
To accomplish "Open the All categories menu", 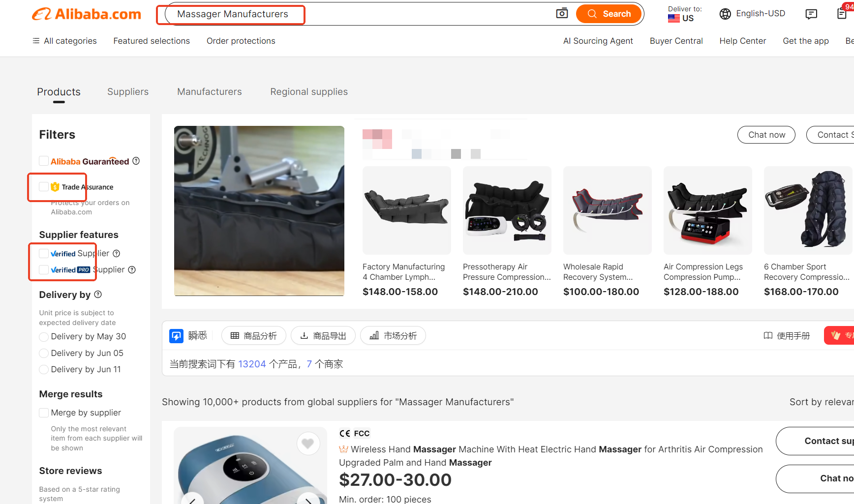I will click(64, 41).
